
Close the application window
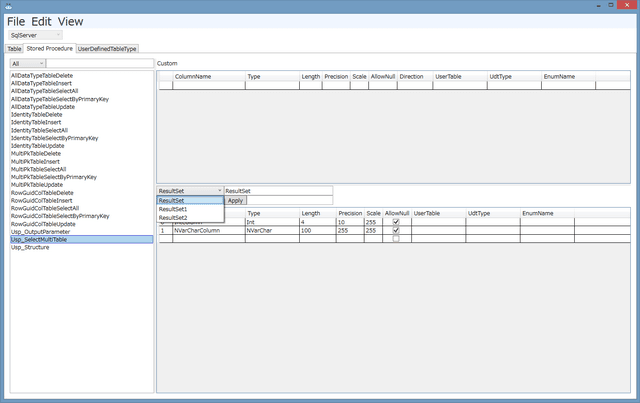627,5
